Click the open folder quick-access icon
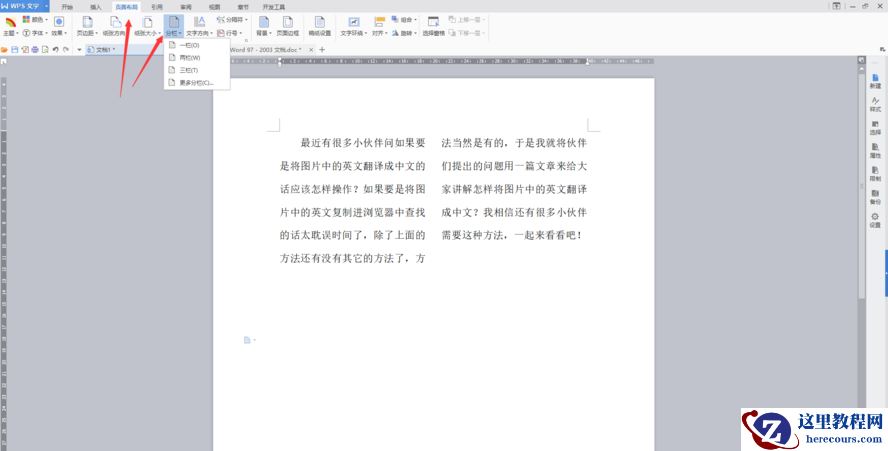This screenshot has height=451, width=888. pos(5,50)
